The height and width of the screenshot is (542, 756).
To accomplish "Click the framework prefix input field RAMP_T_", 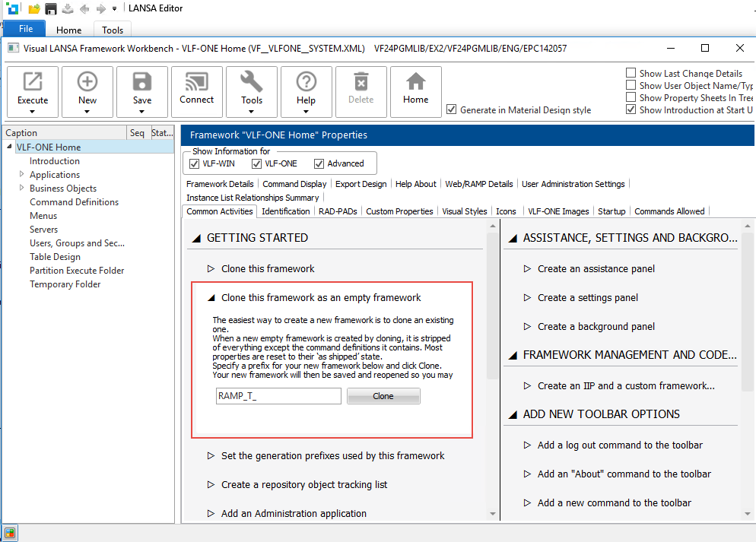I will (x=278, y=396).
